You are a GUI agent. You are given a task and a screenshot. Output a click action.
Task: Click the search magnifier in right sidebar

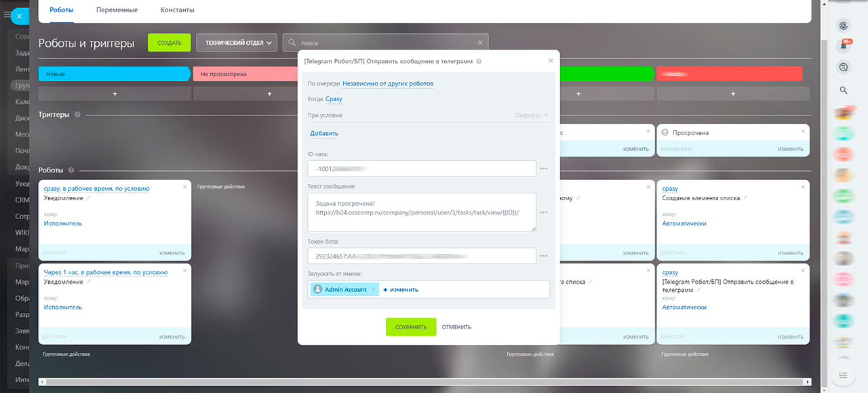844,90
